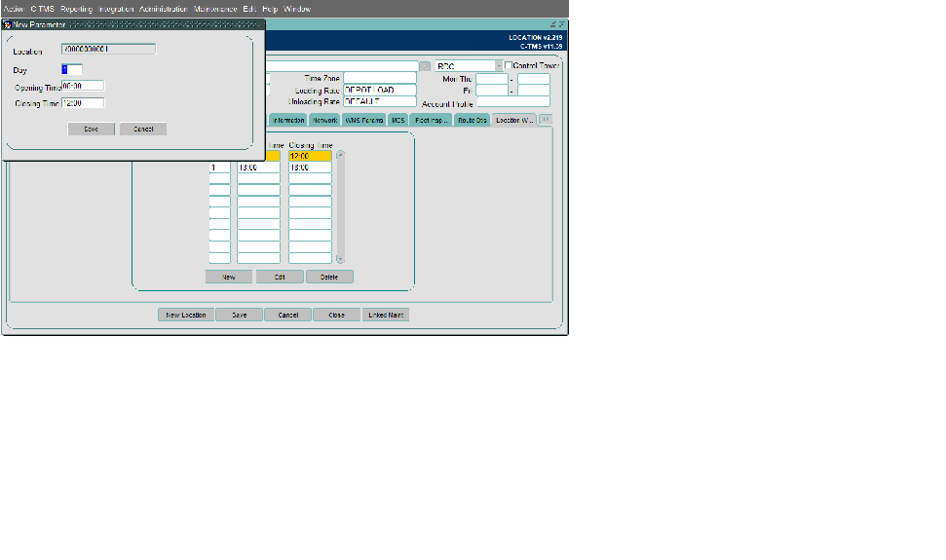946x560 pixels.
Task: Click the Day input field
Action: coord(72,69)
